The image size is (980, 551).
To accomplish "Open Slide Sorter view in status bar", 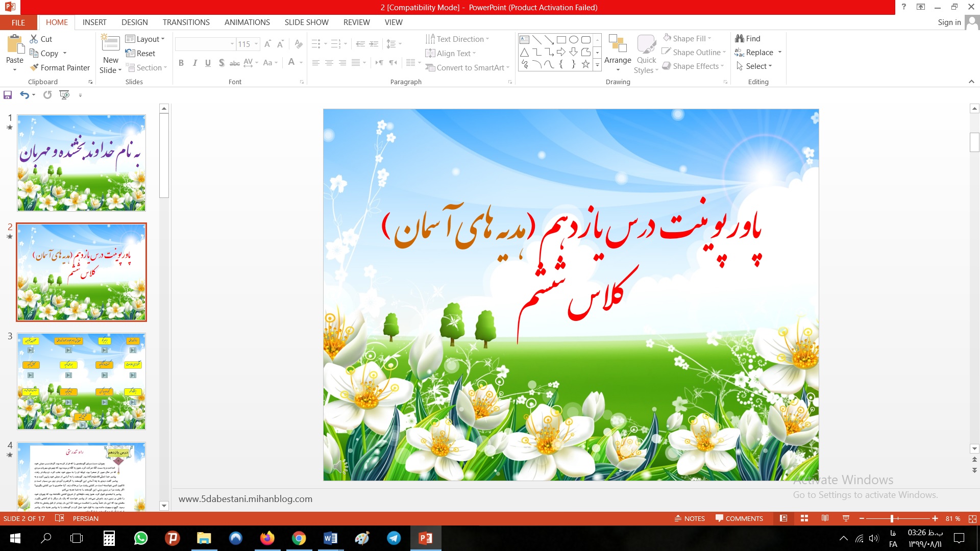I will point(804,518).
